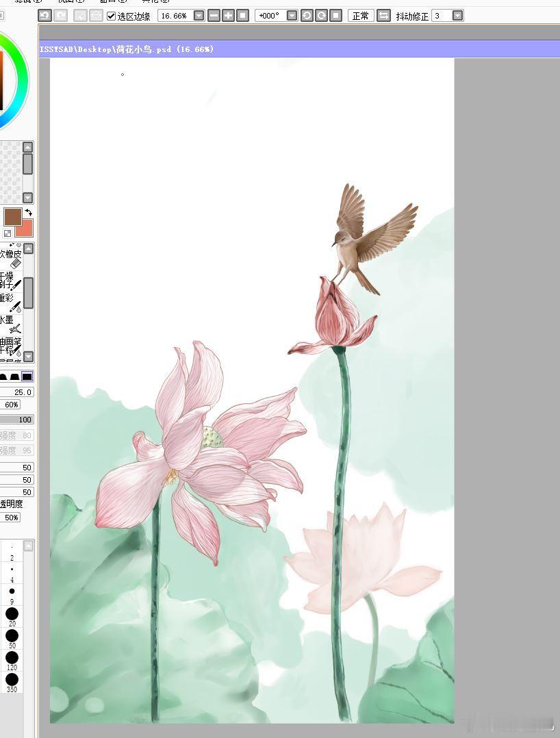The width and height of the screenshot is (560, 738).
Task: Zoom out with the minus button
Action: click(214, 16)
